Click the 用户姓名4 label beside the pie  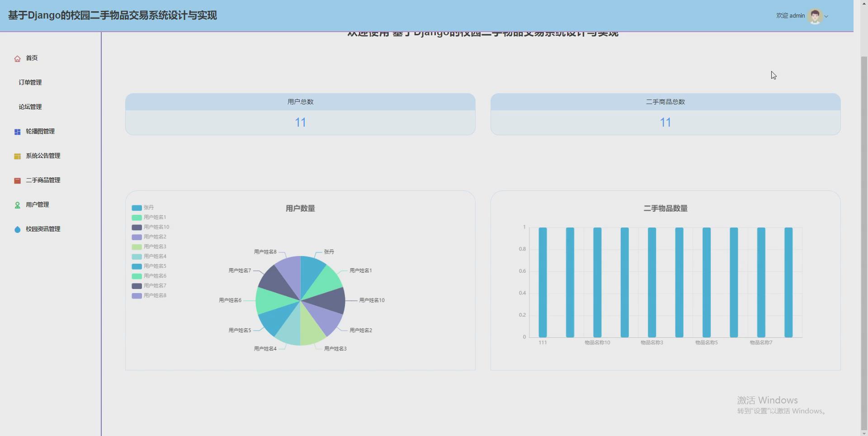pos(265,349)
